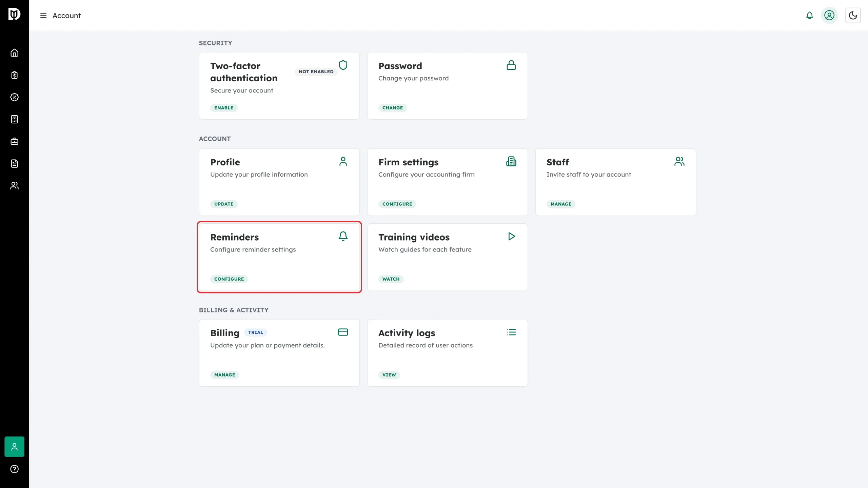Click UPDATE on the Profile card
Screen dimensions: 868x488
pos(224,204)
